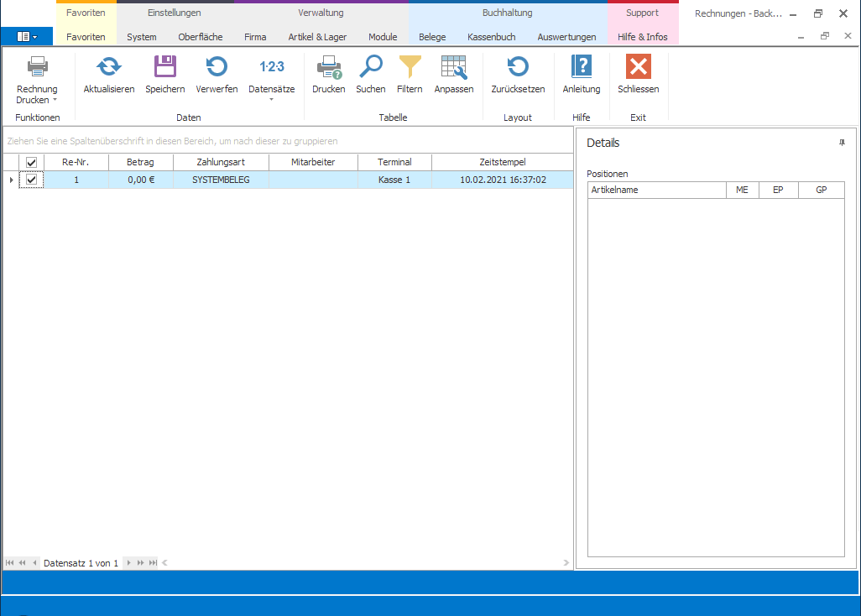Open the Belege tab
This screenshot has width=861, height=616.
(x=432, y=37)
